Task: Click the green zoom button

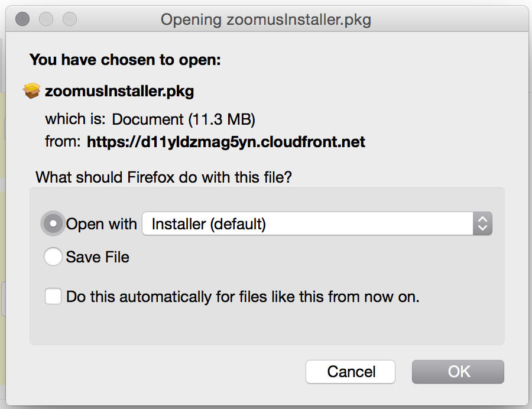Action: click(x=69, y=19)
